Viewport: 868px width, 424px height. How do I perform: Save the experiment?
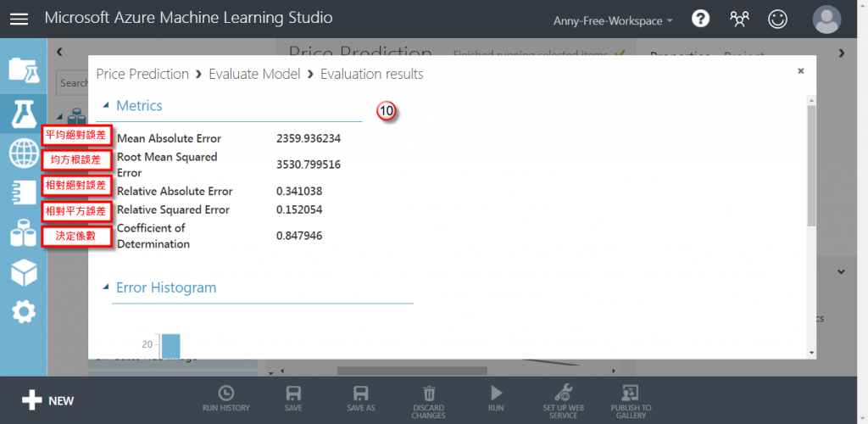293,399
